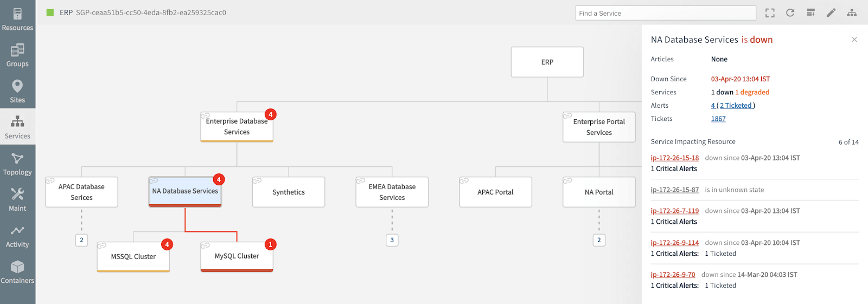Refresh the service map
The height and width of the screenshot is (304, 868).
tap(790, 13)
